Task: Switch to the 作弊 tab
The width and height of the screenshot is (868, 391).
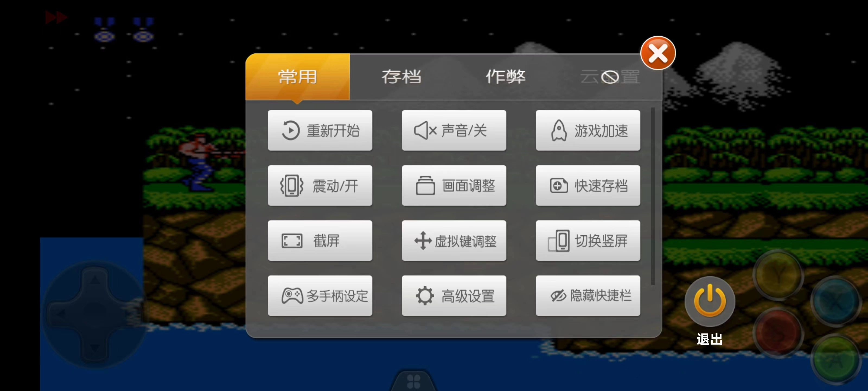Action: click(505, 77)
